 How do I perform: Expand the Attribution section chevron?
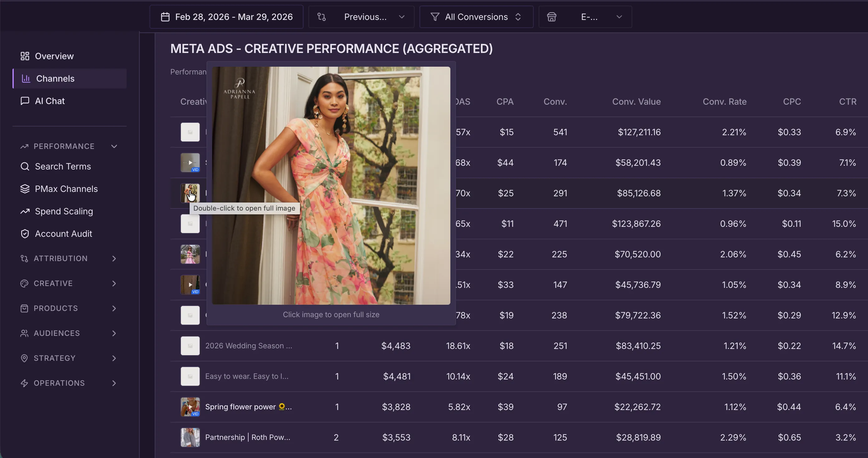114,259
